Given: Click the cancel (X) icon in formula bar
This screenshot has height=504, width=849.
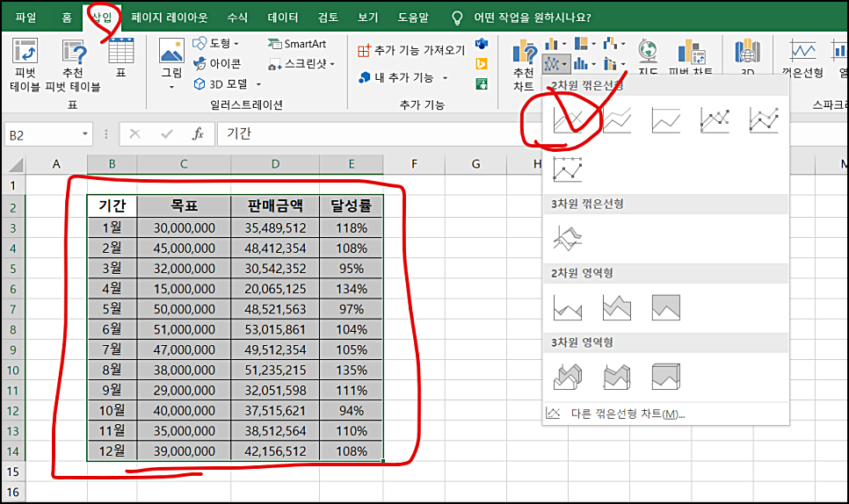Looking at the screenshot, I should (134, 134).
